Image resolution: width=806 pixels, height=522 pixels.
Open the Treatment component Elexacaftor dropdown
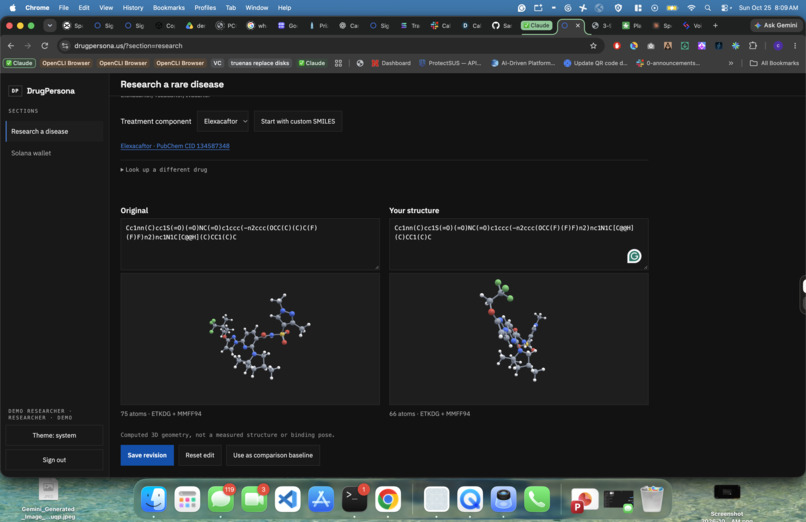(223, 121)
